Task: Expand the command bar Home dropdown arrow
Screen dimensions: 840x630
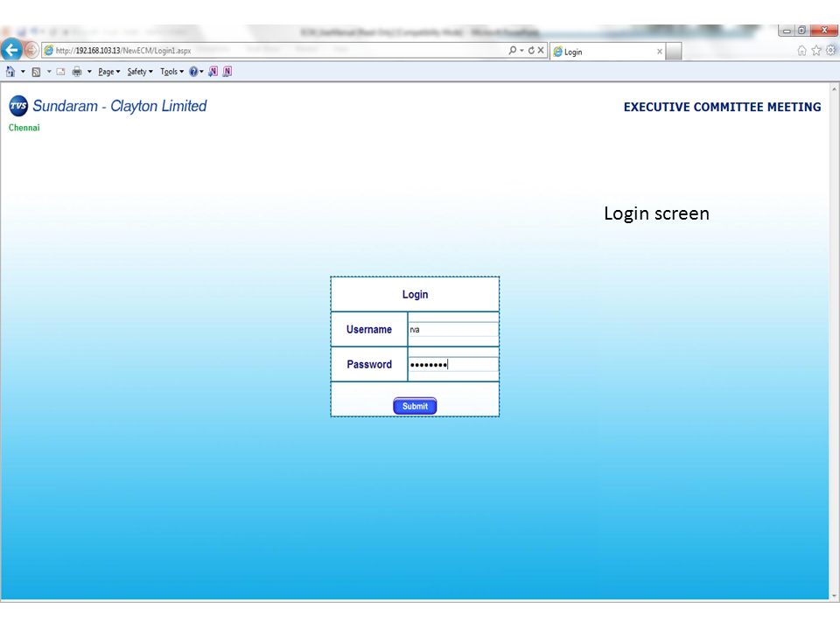Action: click(23, 71)
